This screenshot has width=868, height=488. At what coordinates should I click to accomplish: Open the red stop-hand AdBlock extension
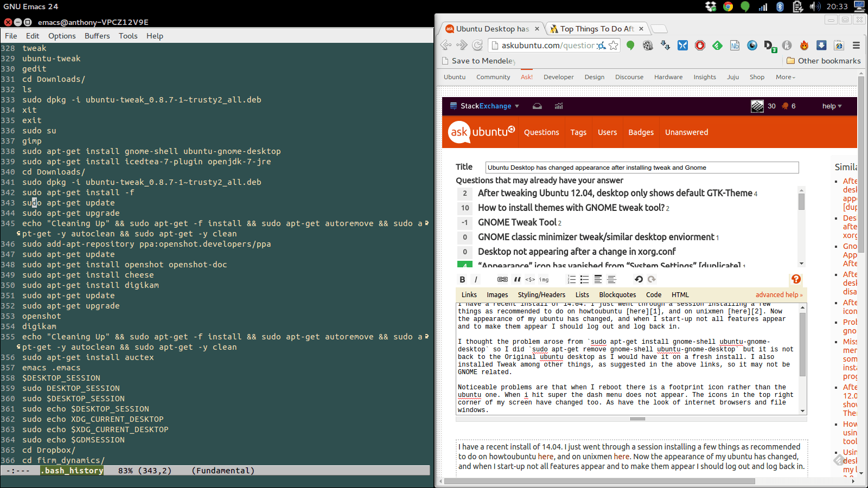(x=700, y=46)
